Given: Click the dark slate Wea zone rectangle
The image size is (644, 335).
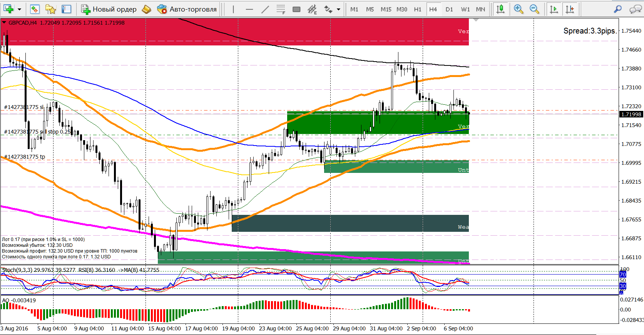Looking at the screenshot, I should [350, 223].
